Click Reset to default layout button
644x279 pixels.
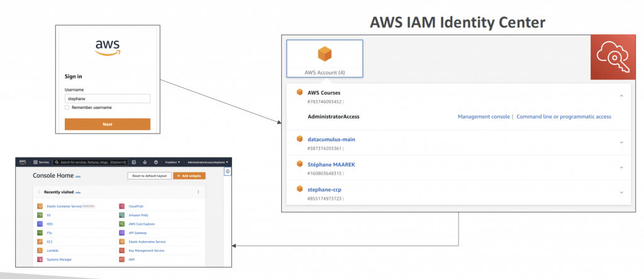pyautogui.click(x=150, y=176)
